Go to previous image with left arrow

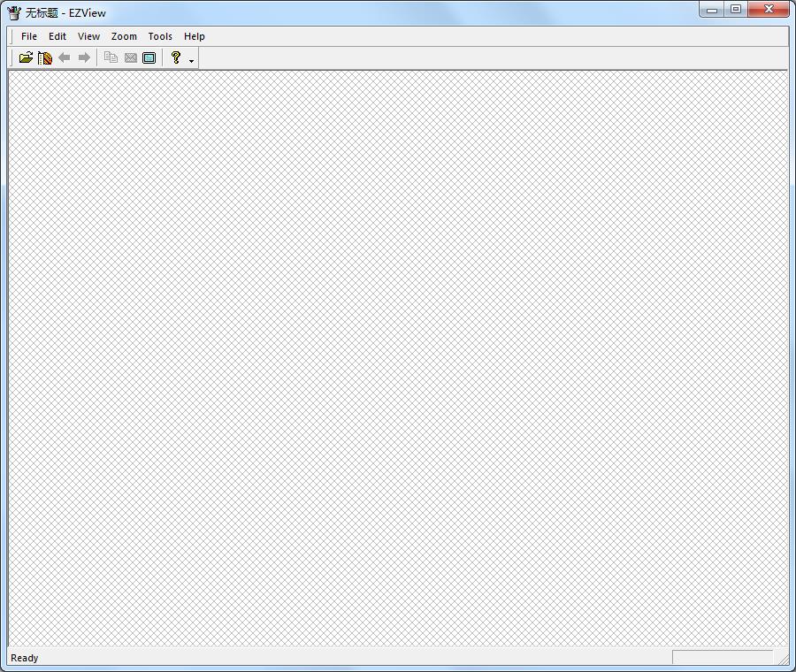click(65, 57)
